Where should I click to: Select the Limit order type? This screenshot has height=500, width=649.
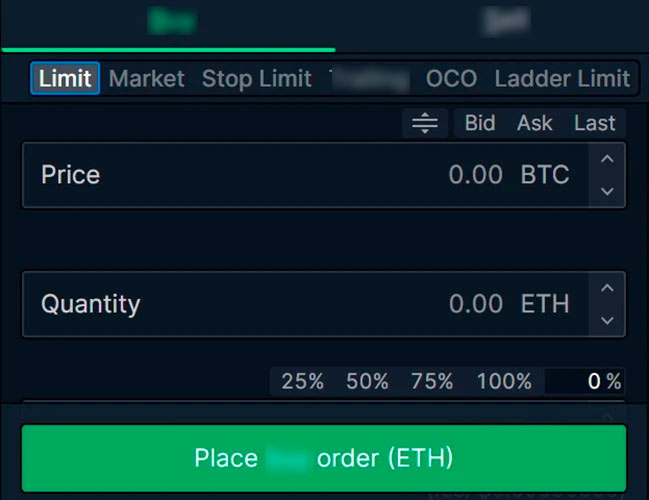click(x=65, y=78)
